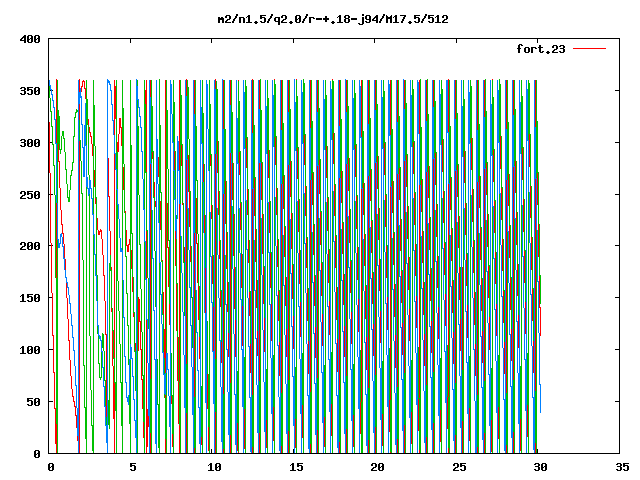This screenshot has height=480, width=640.
Task: Click x-axis label 30
Action: pyautogui.click(x=540, y=467)
